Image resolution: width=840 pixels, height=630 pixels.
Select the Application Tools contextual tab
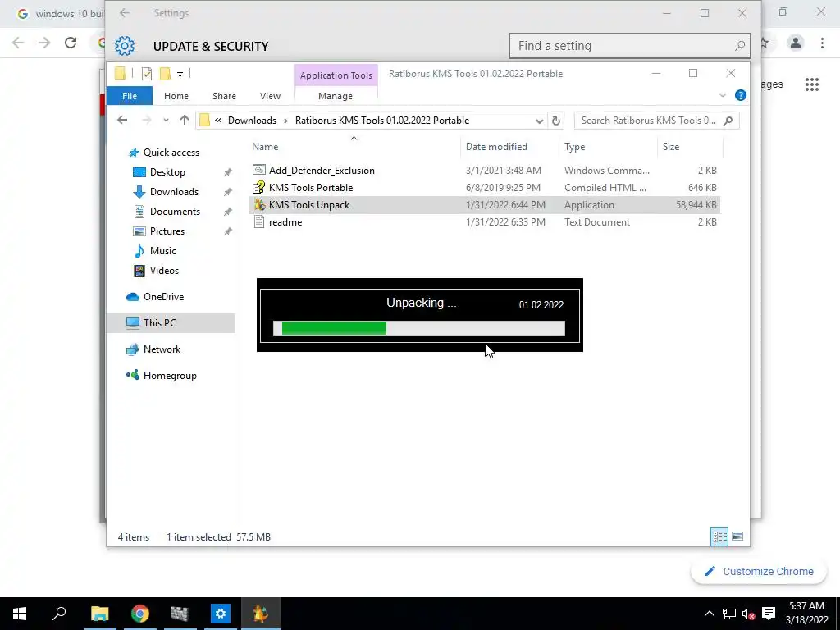point(336,75)
